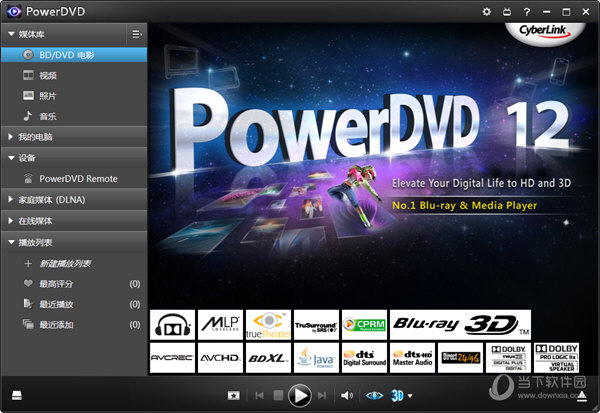Switch to TV cinema mode icon
This screenshot has height=413, width=600.
(506, 11)
